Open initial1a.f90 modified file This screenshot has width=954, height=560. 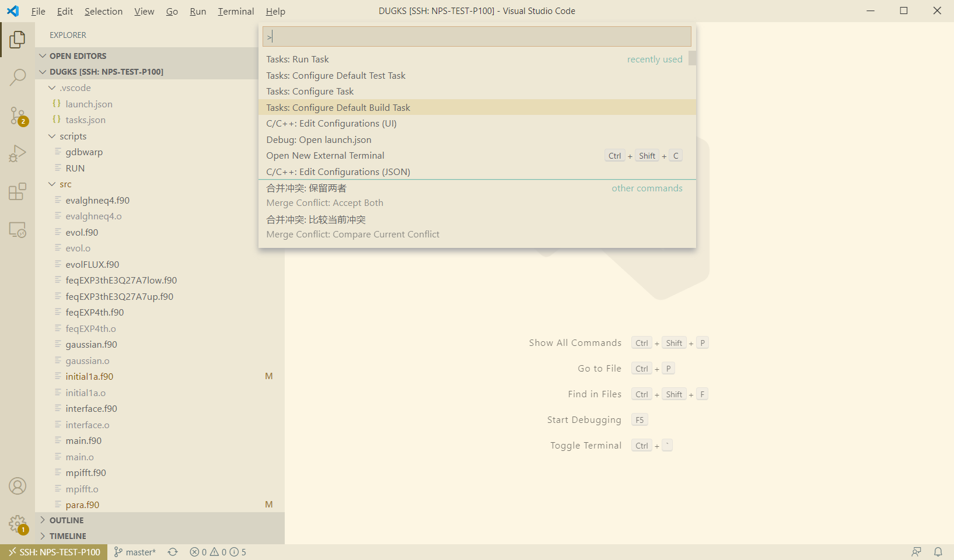[89, 376]
